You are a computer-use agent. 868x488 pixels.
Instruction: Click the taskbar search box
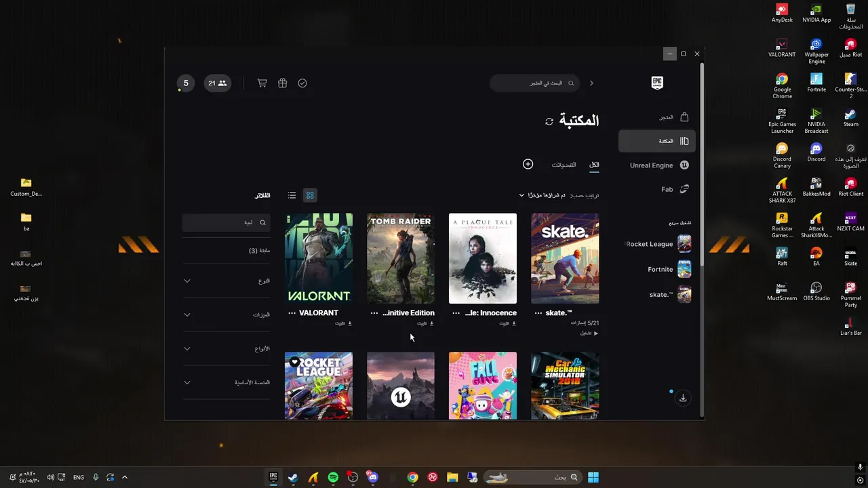[x=532, y=477]
